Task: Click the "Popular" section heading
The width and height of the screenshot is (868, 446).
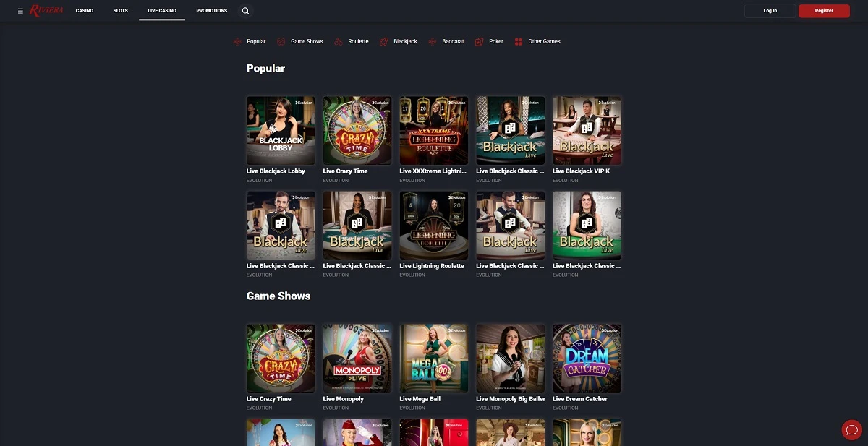Action: point(265,69)
